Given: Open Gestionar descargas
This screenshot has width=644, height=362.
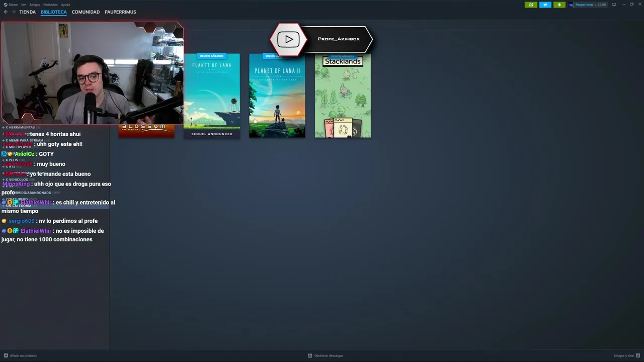Looking at the screenshot, I should 329,355.
